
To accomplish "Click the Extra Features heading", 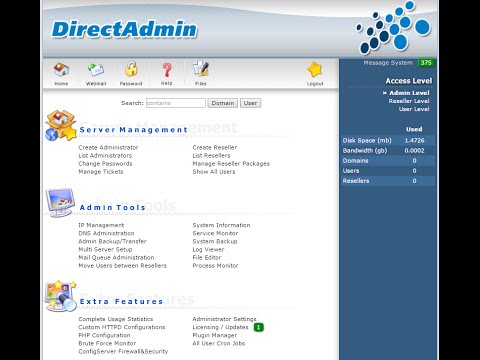I will tap(121, 302).
